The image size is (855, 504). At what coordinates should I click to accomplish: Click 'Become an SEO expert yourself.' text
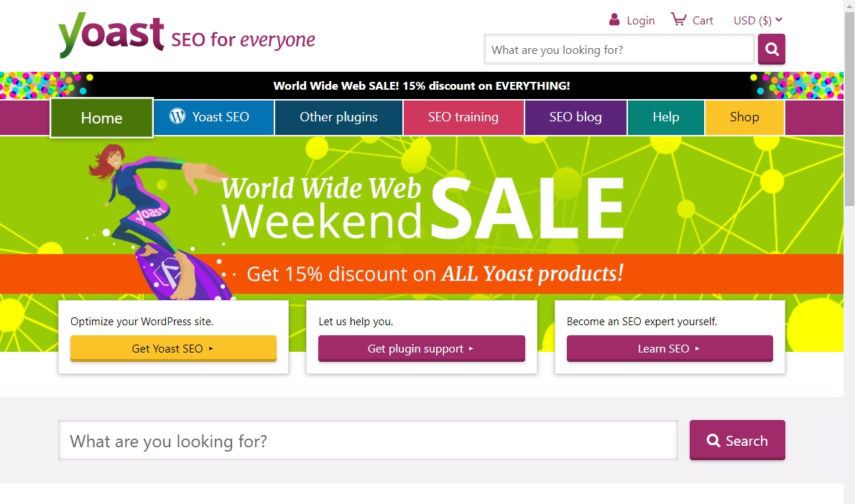(x=642, y=322)
